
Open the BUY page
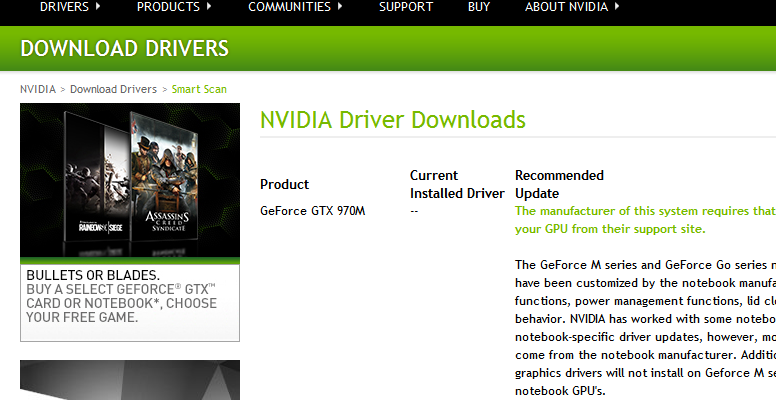479,7
